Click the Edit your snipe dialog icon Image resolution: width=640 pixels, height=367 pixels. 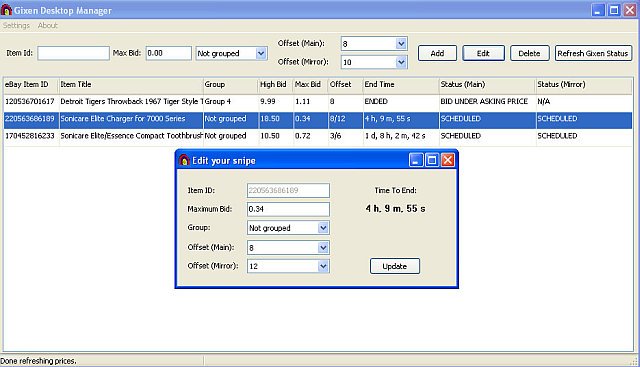click(x=184, y=160)
